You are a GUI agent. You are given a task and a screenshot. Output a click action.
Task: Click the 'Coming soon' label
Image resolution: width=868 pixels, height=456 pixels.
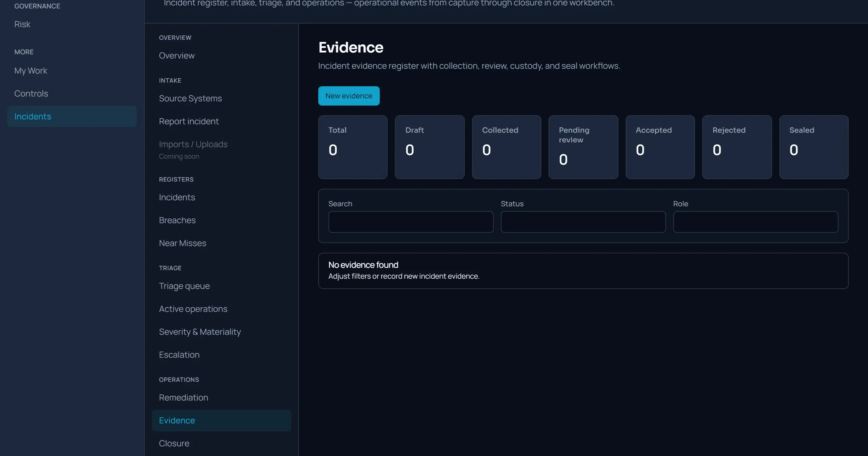point(179,156)
